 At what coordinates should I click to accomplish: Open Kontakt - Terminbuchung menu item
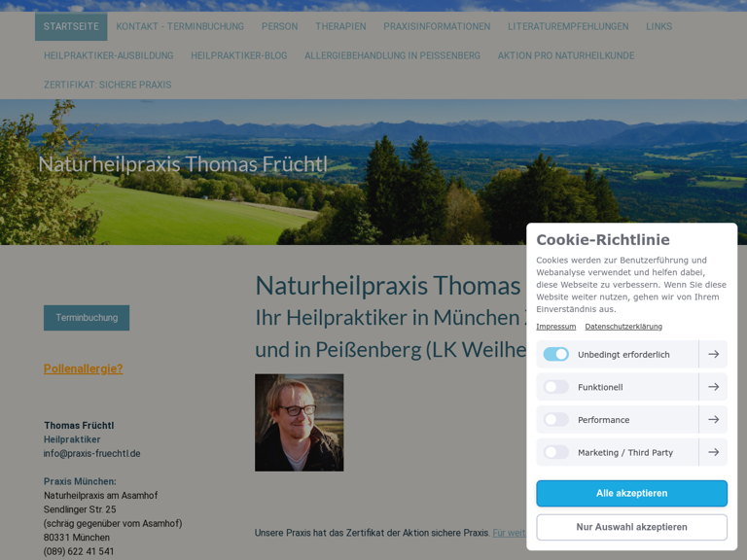(x=180, y=26)
